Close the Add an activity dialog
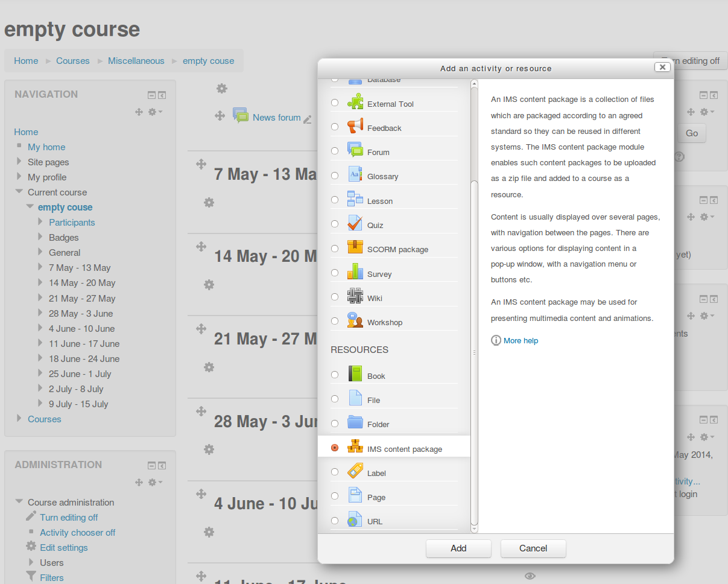 click(662, 67)
